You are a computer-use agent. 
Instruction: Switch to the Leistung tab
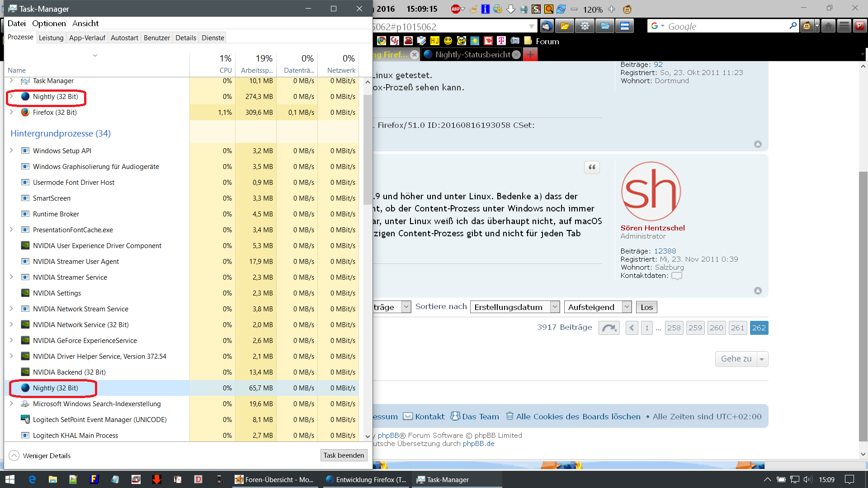(51, 38)
